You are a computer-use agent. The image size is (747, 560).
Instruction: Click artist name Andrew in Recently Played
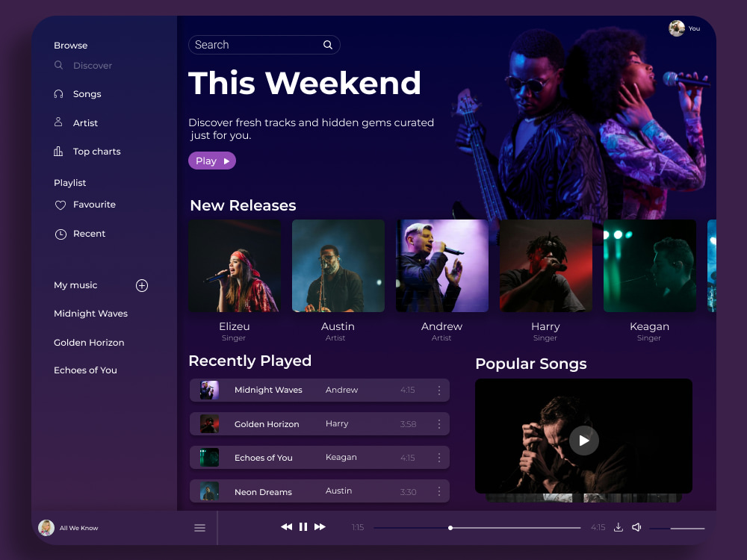coord(341,390)
